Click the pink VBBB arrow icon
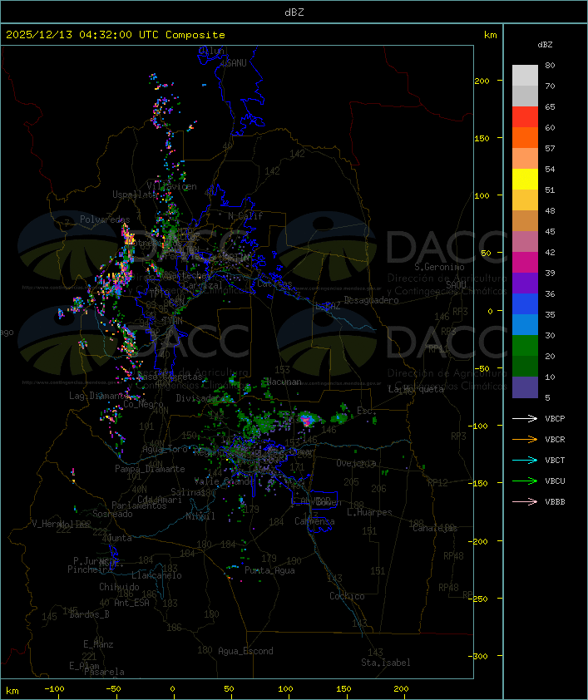The image size is (588, 700). tap(525, 502)
